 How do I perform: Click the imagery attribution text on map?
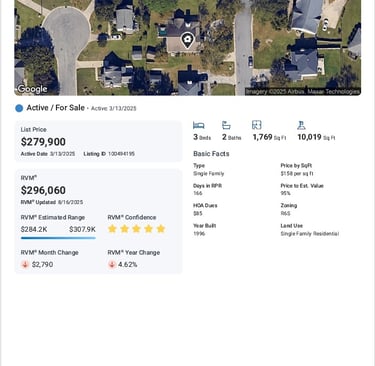[x=303, y=91]
